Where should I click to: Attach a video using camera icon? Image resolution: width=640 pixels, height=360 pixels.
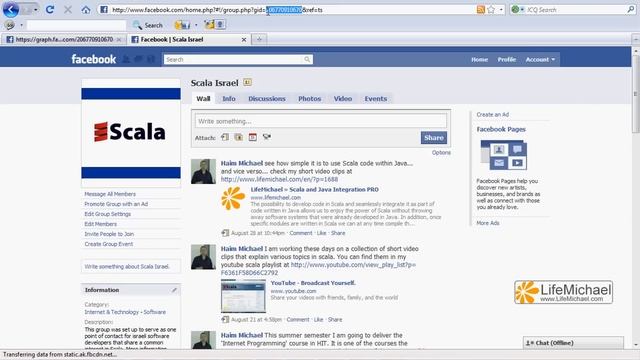coord(267,137)
